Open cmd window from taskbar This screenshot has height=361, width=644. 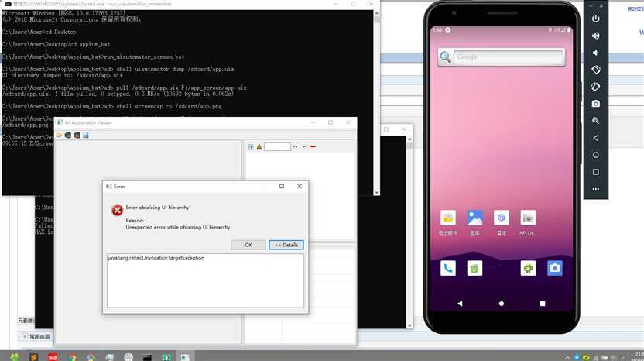point(147,356)
